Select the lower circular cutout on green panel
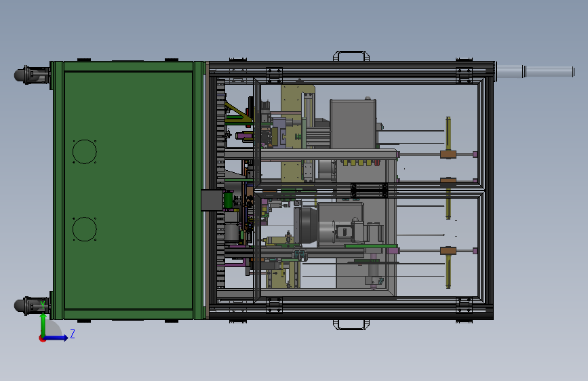 (84, 228)
